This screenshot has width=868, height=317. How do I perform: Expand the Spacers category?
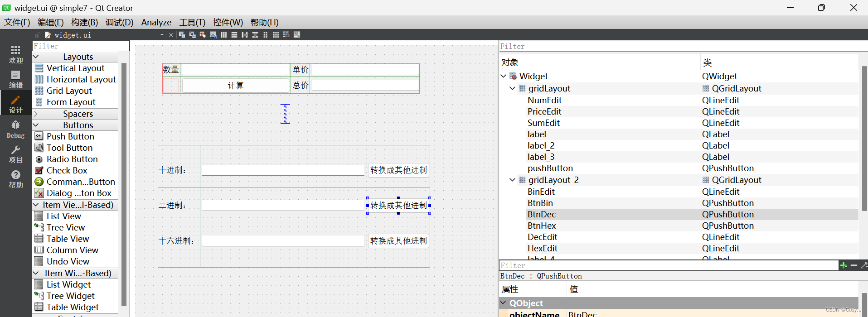(x=36, y=114)
